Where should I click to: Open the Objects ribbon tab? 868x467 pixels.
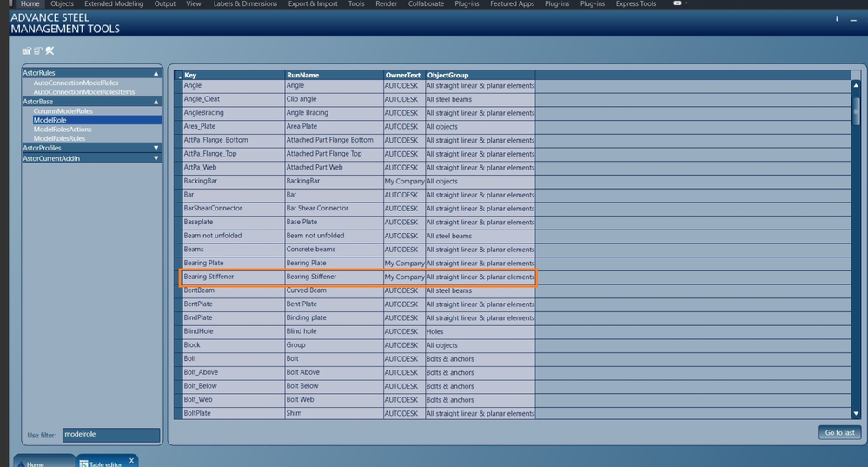tap(62, 3)
